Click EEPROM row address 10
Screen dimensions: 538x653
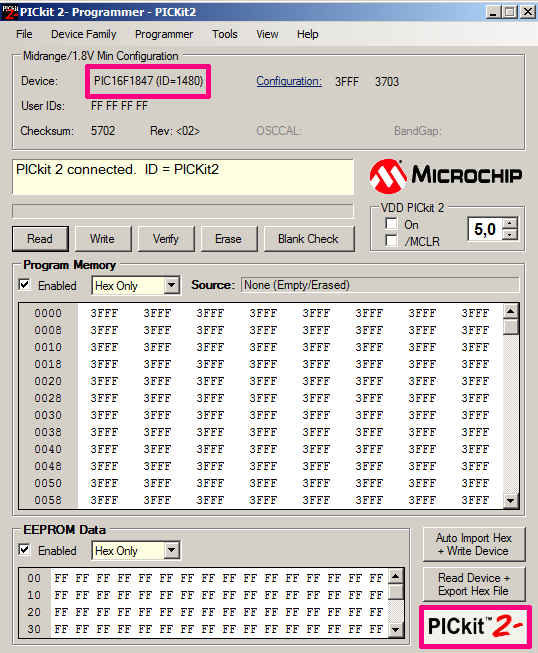34,596
